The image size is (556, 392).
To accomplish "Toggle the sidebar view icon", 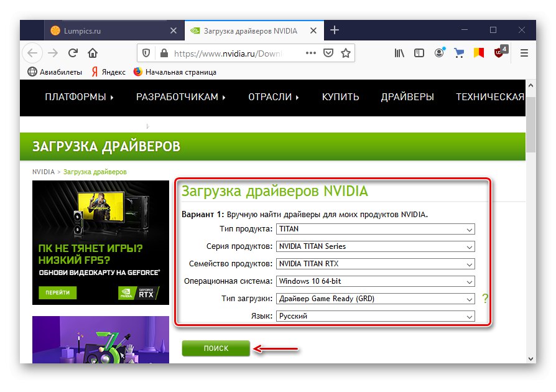I will point(419,54).
